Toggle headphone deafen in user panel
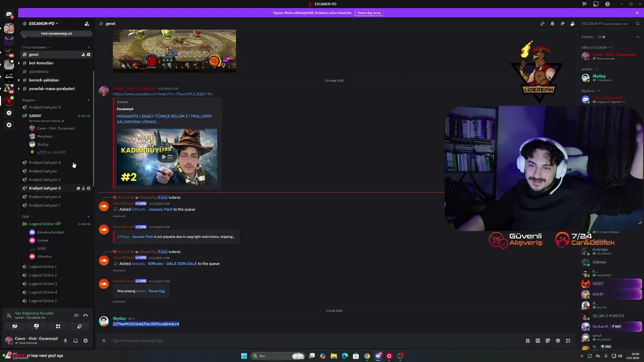Screen dimensions: 644x362 pyautogui.click(x=75, y=340)
